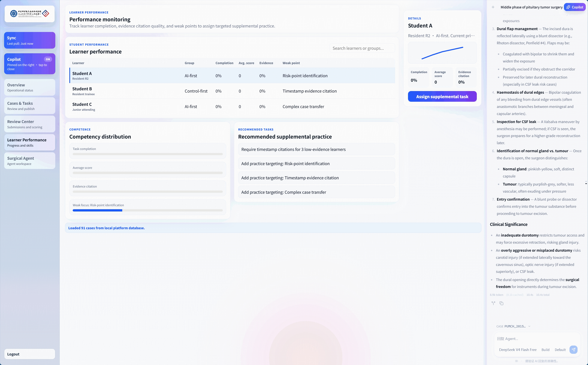
Task: Select Add practice targeting: Complex case transfer
Action: 316,192
